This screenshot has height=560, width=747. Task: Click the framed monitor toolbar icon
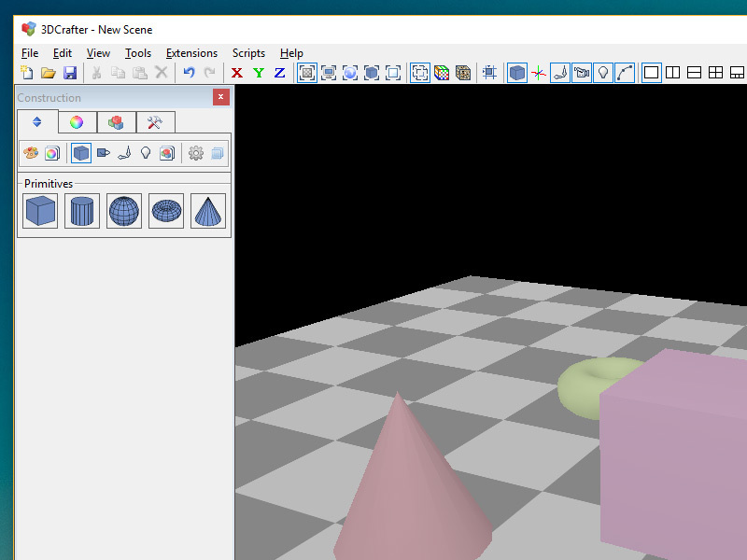(x=329, y=73)
